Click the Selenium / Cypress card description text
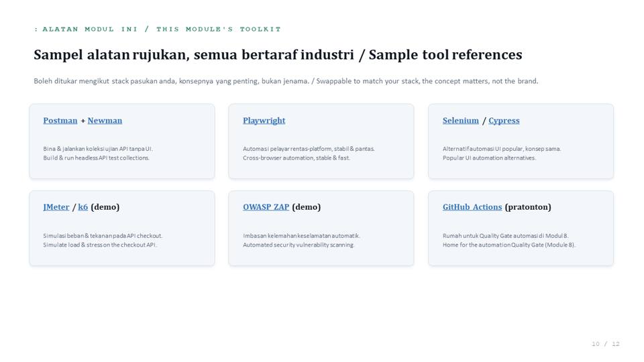644x362 pixels. click(502, 154)
